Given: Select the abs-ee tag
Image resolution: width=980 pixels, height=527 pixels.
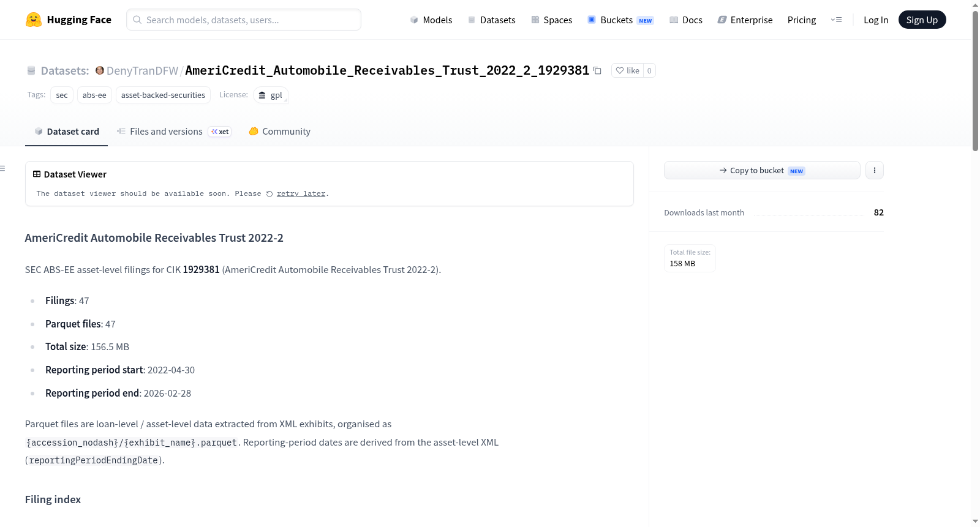Looking at the screenshot, I should coord(94,95).
